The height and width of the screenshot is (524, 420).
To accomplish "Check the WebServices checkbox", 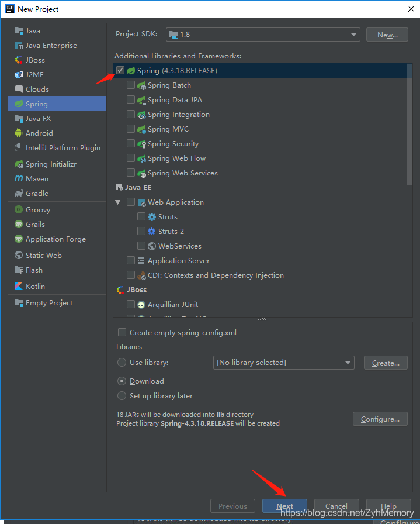I will (141, 246).
